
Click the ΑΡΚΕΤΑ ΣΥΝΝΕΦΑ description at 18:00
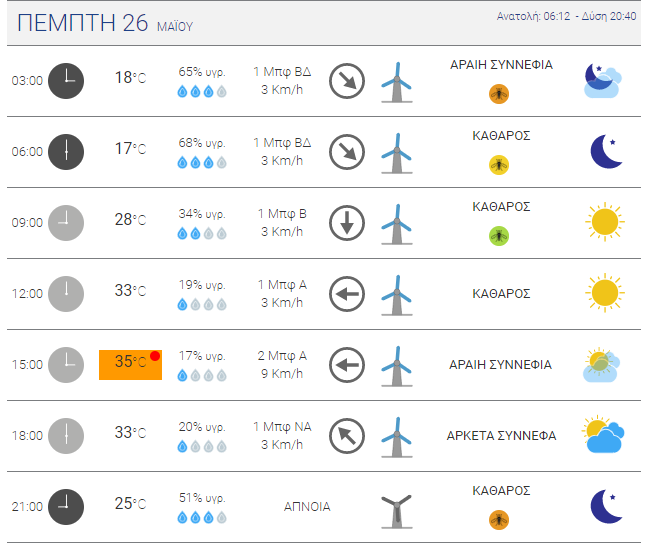pyautogui.click(x=515, y=436)
